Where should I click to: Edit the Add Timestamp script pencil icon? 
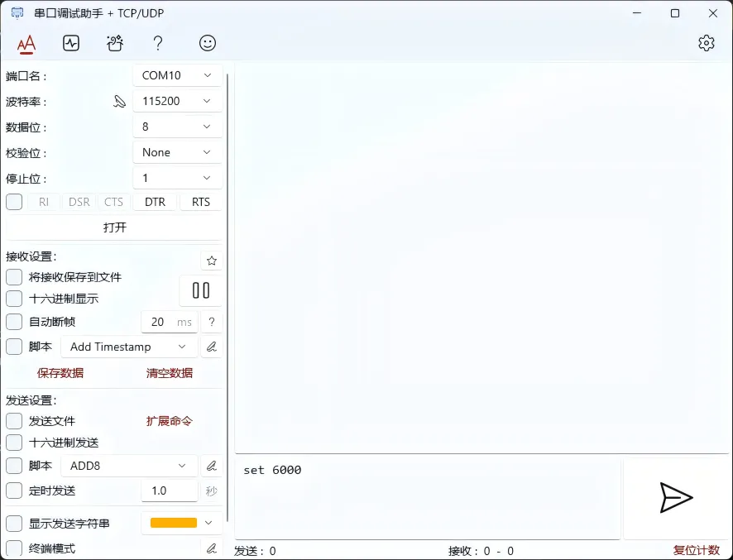(x=212, y=347)
